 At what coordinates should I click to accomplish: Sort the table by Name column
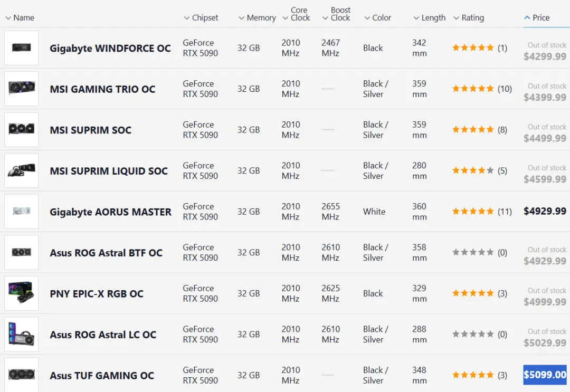click(20, 18)
